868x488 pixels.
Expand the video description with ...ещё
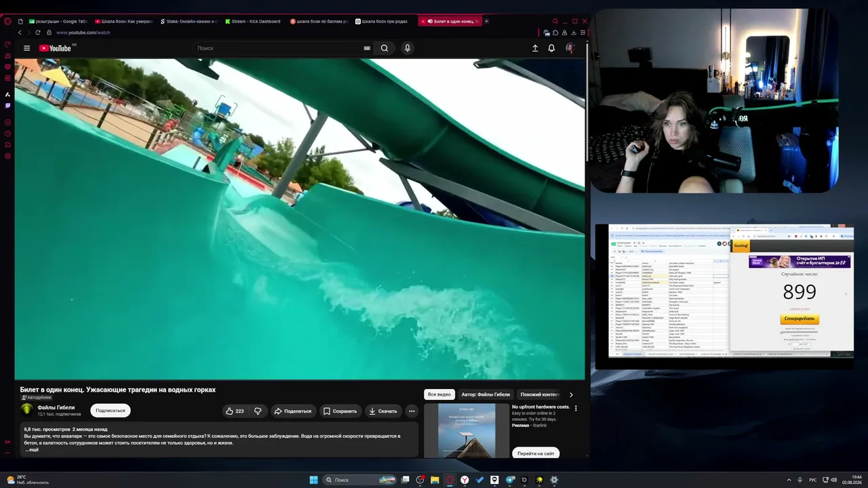tap(32, 449)
